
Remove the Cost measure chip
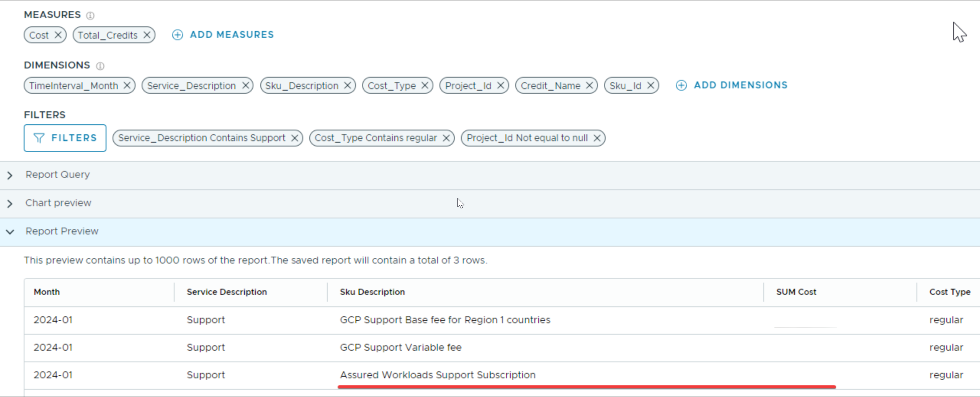click(58, 35)
